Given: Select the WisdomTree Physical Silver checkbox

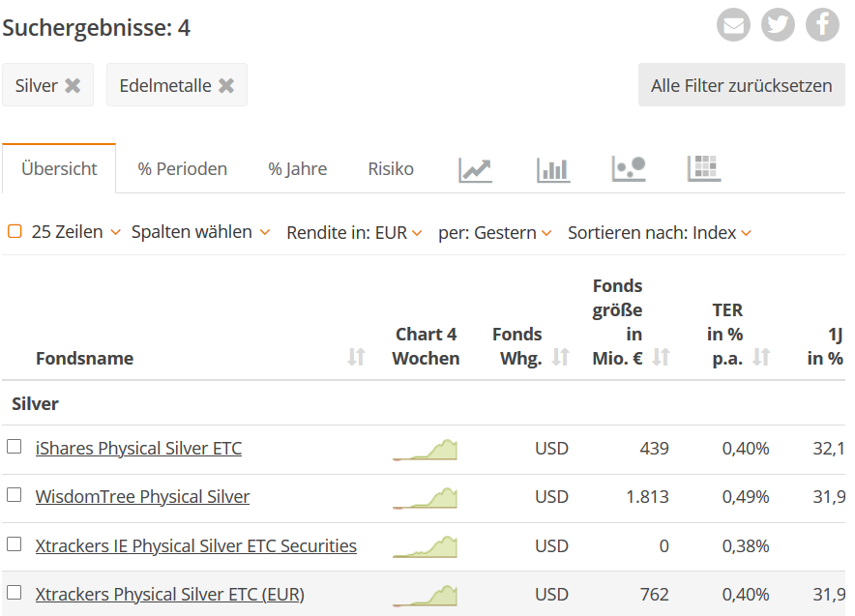Looking at the screenshot, I should coord(15,495).
